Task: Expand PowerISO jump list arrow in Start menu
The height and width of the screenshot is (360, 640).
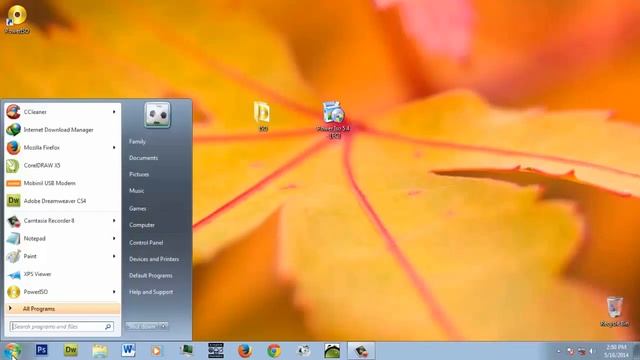Action: pos(114,292)
